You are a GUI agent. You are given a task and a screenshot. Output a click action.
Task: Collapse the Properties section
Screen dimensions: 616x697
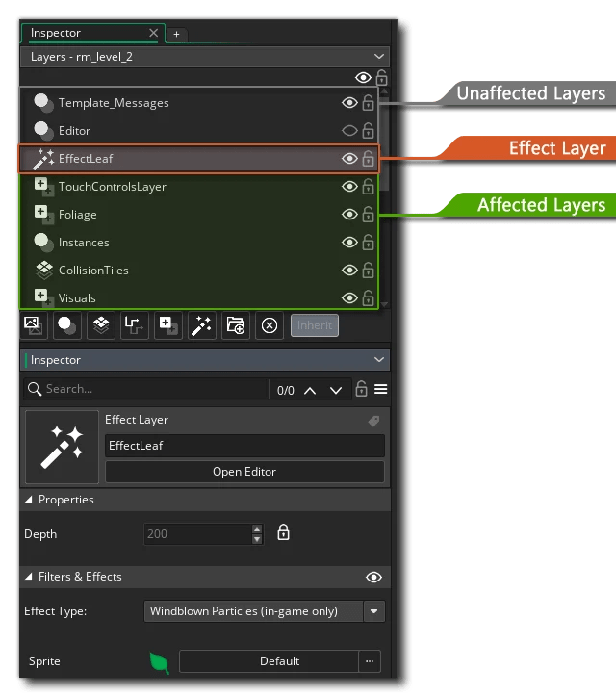click(x=29, y=500)
